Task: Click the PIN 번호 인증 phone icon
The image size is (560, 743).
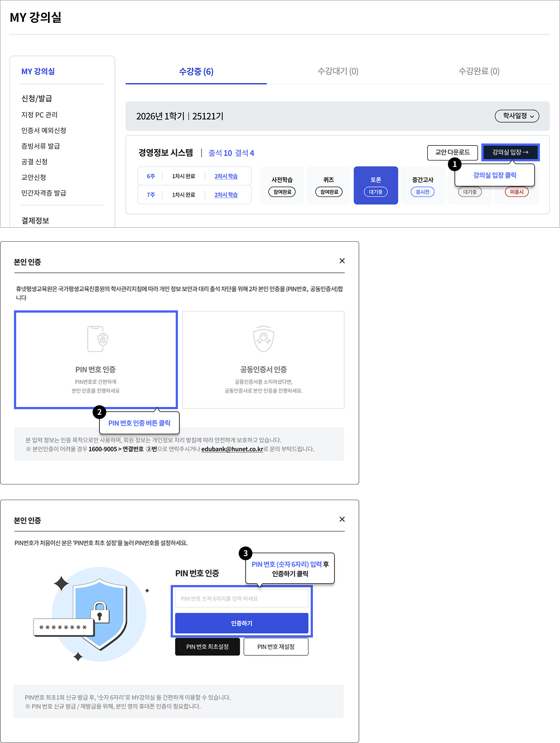Action: tap(97, 338)
